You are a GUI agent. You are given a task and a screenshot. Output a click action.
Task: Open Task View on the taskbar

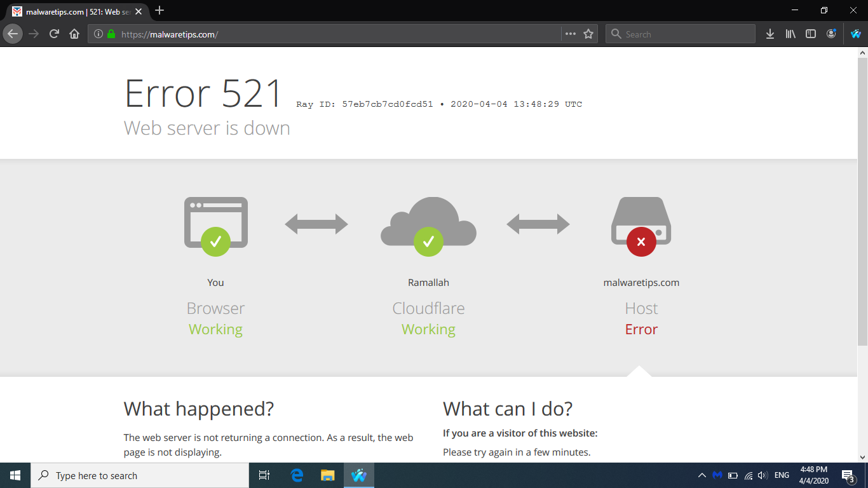tap(264, 475)
